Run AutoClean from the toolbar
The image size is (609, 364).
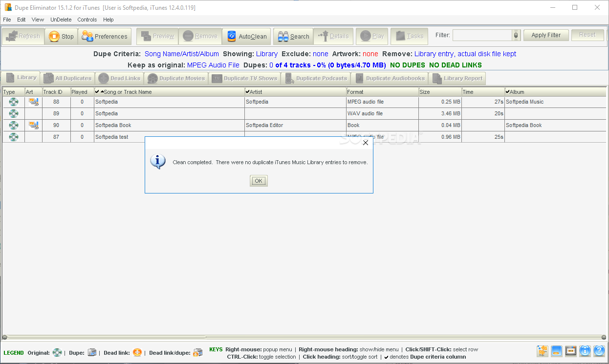click(246, 36)
